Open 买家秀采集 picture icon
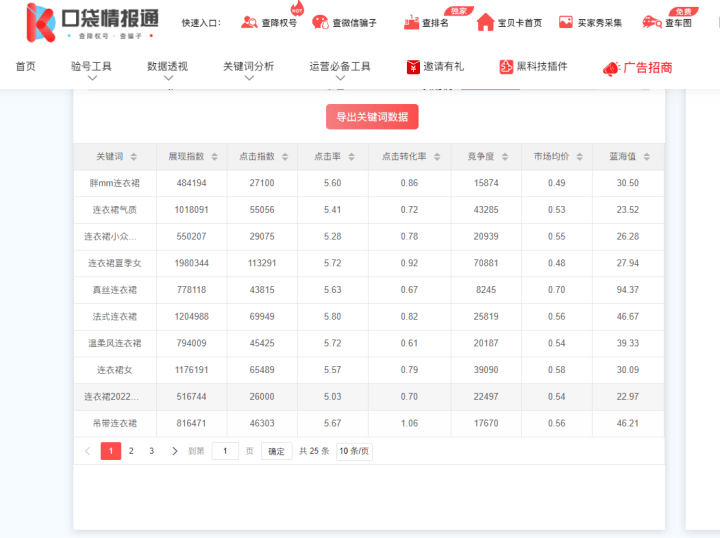The width and height of the screenshot is (720, 538). click(x=566, y=22)
